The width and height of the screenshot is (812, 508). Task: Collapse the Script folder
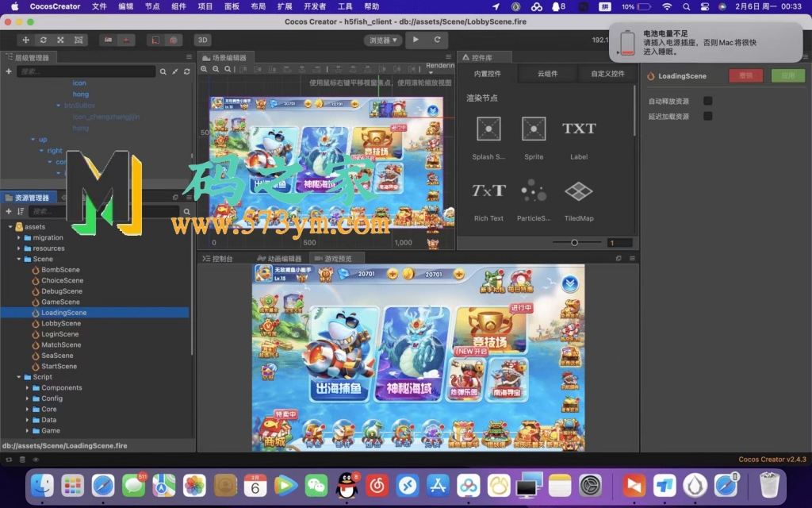[x=19, y=377]
